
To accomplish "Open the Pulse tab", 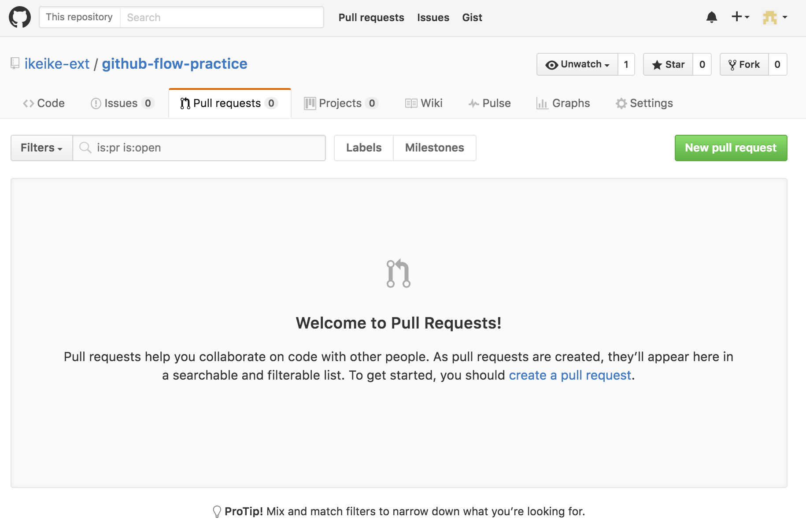I will point(489,103).
